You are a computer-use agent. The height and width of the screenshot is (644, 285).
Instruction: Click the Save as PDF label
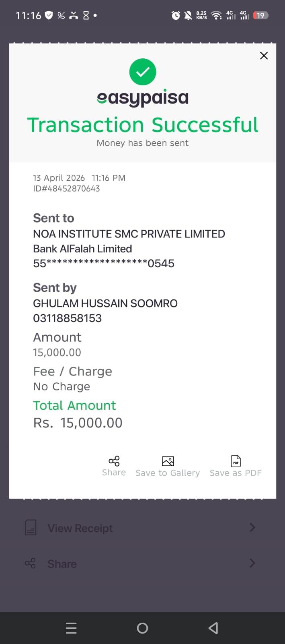[236, 473]
